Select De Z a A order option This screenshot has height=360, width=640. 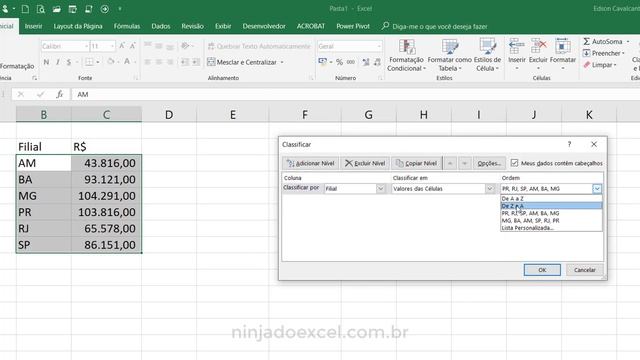click(551, 206)
